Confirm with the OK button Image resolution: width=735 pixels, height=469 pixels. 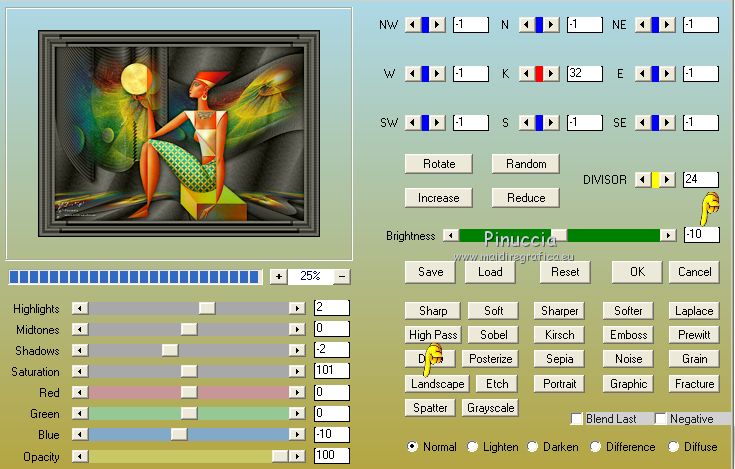click(637, 272)
